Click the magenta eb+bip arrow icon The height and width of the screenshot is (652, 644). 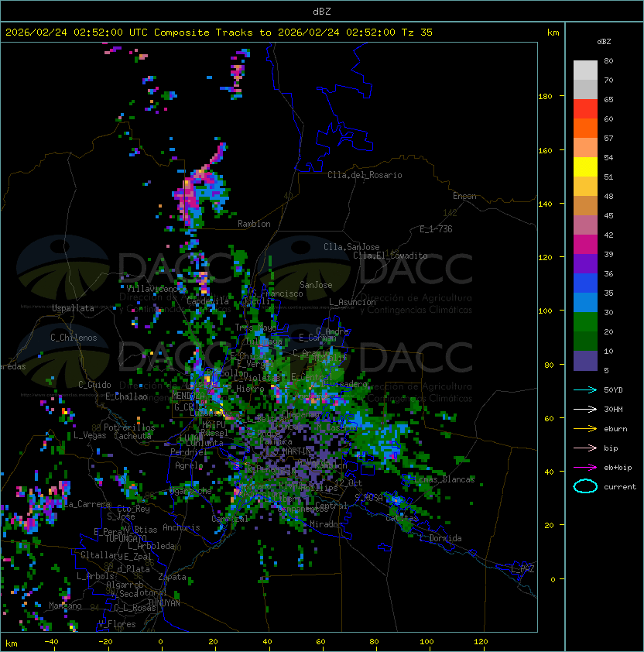pyautogui.click(x=585, y=468)
